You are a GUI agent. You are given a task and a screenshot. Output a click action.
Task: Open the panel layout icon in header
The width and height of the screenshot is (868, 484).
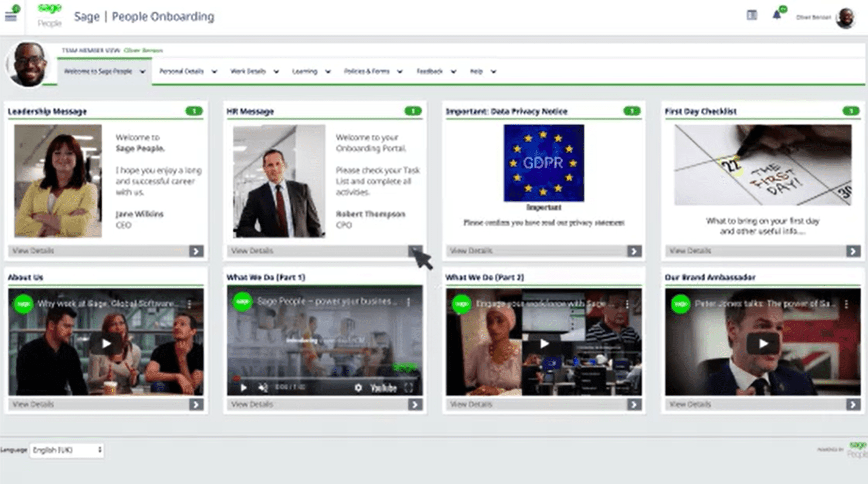(x=752, y=15)
